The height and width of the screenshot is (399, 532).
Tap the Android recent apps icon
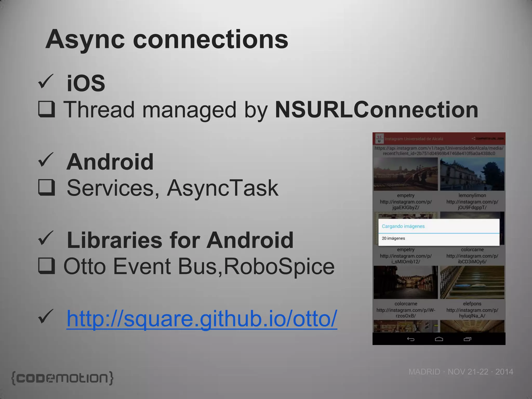pos(467,339)
